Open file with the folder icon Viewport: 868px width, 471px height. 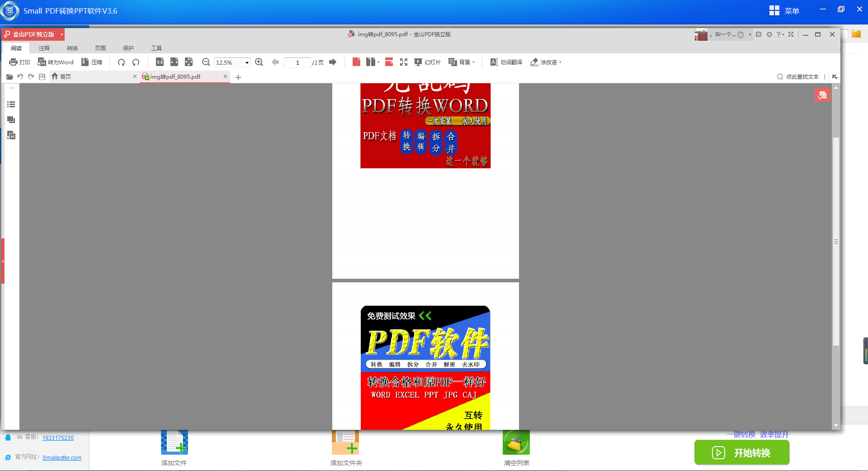[x=9, y=77]
